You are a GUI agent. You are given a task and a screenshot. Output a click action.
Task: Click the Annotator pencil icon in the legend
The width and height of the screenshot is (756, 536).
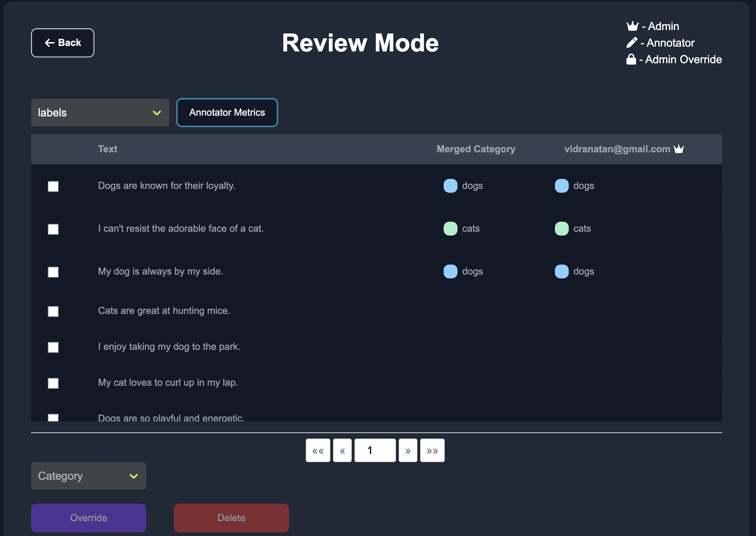[x=632, y=43]
